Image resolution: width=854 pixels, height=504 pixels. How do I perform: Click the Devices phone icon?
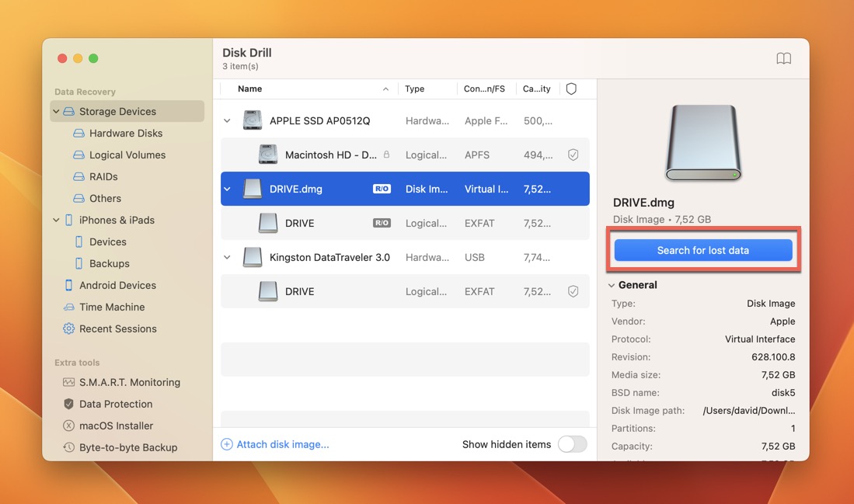click(79, 242)
